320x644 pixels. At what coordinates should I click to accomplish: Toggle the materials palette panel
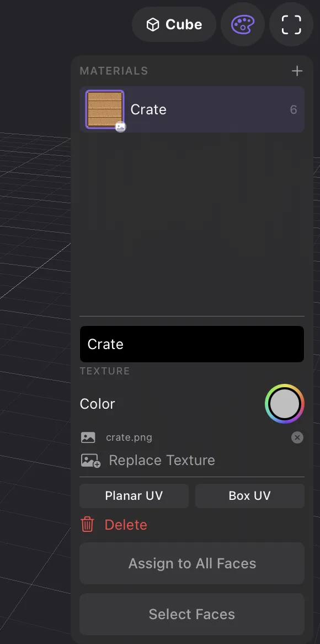click(x=242, y=25)
